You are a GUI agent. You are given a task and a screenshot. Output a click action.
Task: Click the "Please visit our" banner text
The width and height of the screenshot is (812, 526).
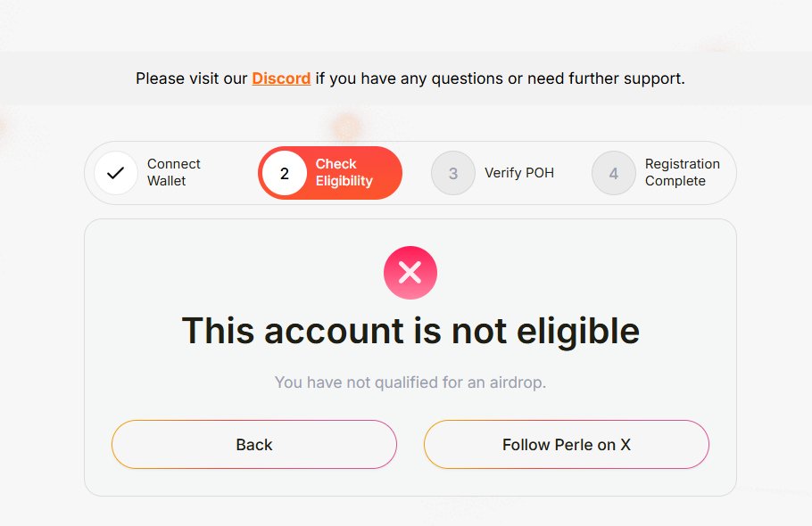point(192,78)
